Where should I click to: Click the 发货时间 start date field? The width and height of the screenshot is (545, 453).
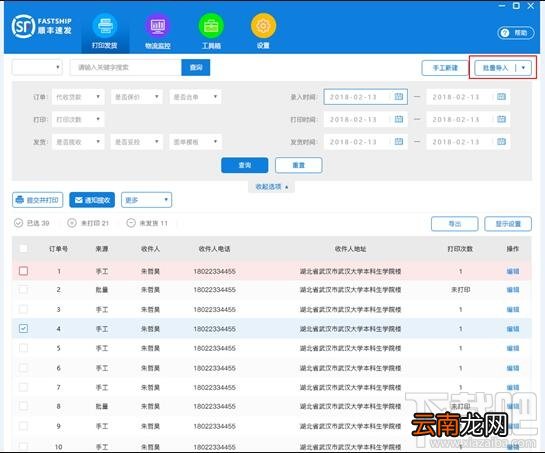[x=365, y=141]
